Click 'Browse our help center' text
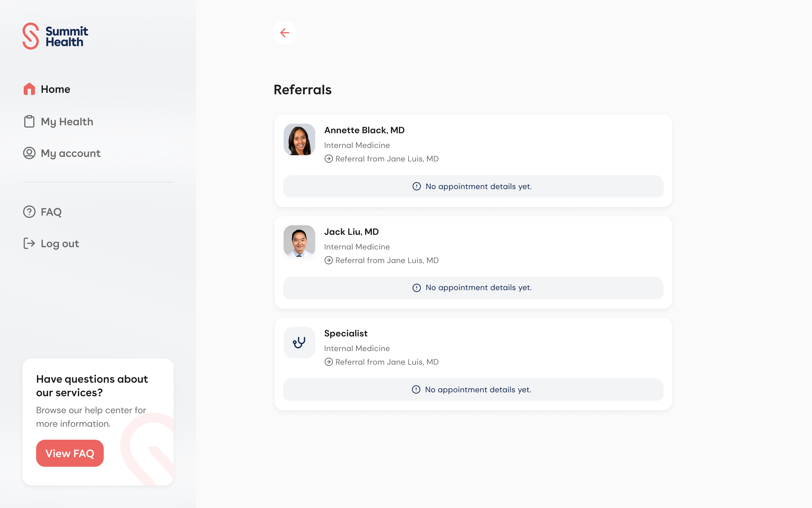 pyautogui.click(x=91, y=417)
